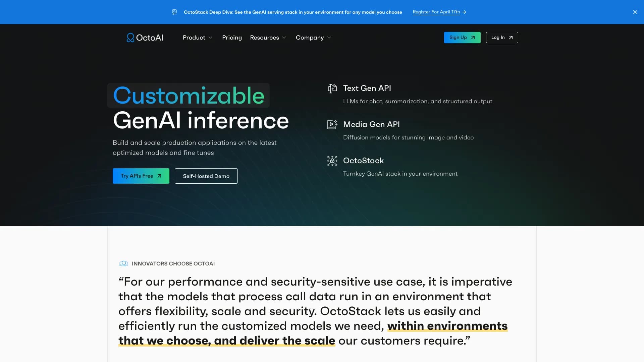Follow the Register For April 17th link
The height and width of the screenshot is (362, 644).
[x=436, y=12]
